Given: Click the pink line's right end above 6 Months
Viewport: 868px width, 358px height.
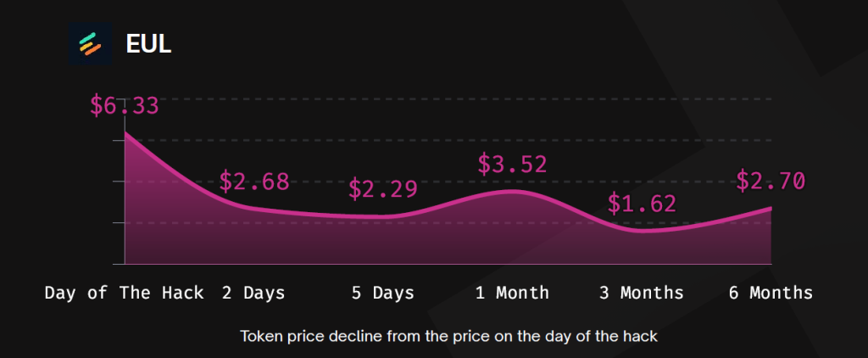Looking at the screenshot, I should tap(770, 208).
